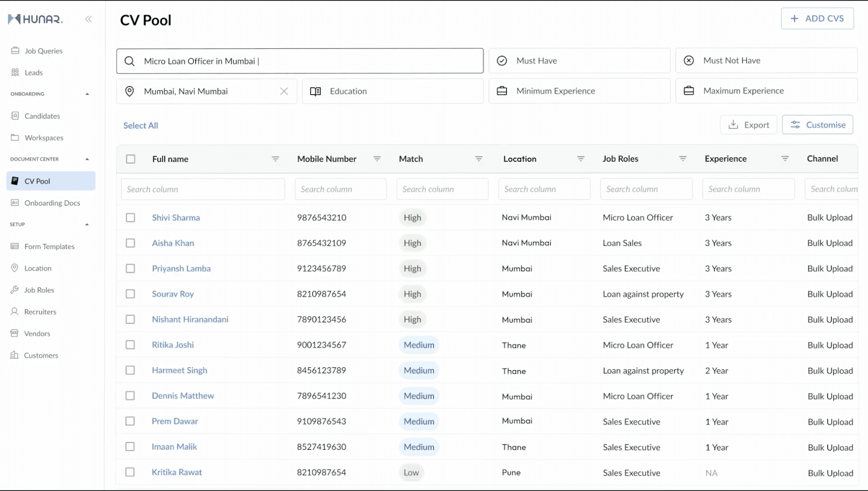Image resolution: width=868 pixels, height=491 pixels.
Task: Click the Must Not Have circle-x icon
Action: coord(689,61)
